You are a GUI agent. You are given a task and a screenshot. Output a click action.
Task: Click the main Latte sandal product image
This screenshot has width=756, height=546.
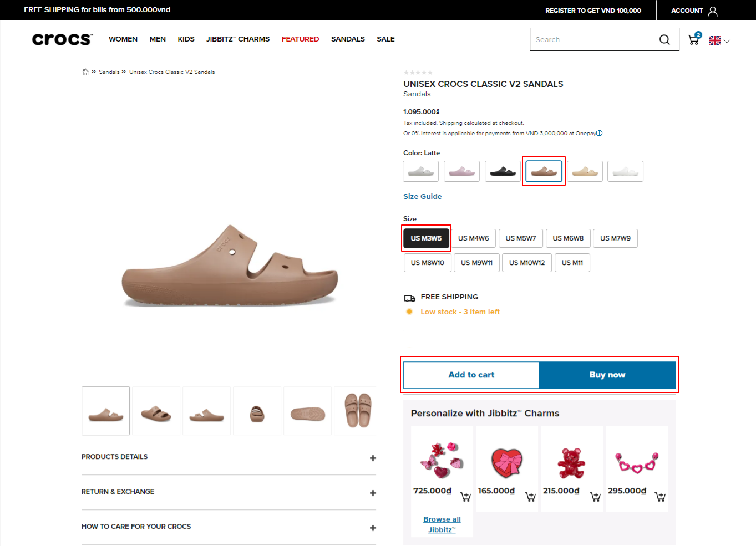point(230,265)
